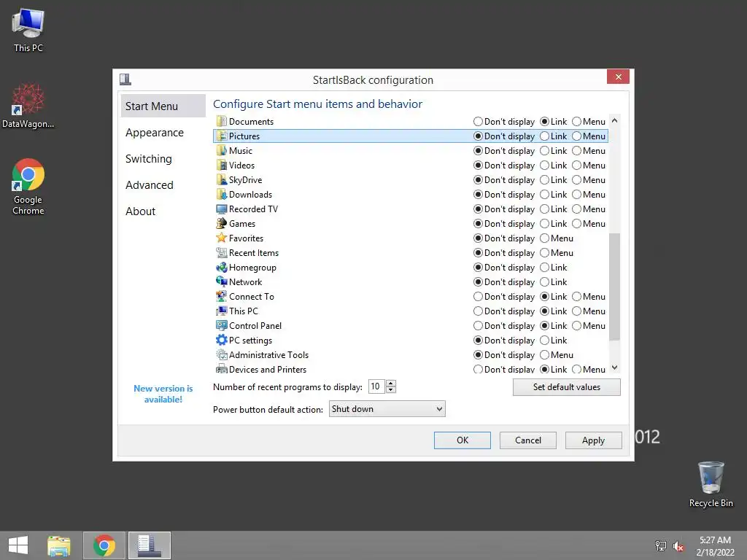Click the vertical scrollbar thumb in list

pos(614,287)
